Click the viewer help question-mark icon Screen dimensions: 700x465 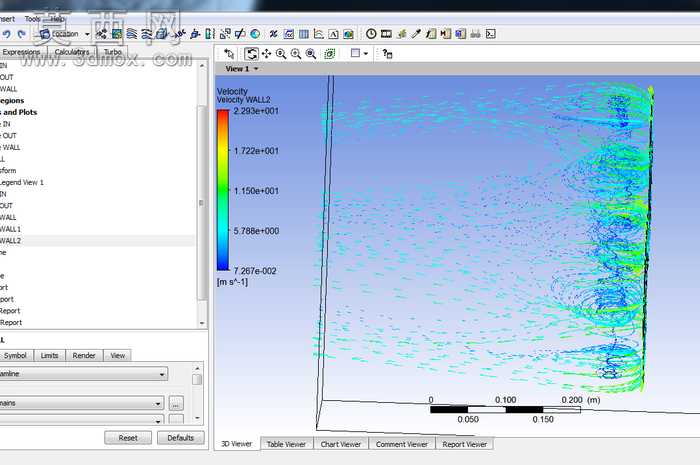(387, 54)
